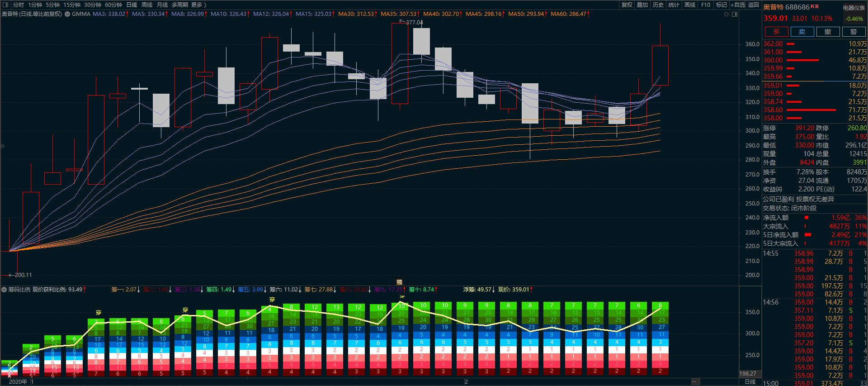This screenshot has width=868, height=386.
Task: Open the 警 price alert button
Action: (853, 32)
